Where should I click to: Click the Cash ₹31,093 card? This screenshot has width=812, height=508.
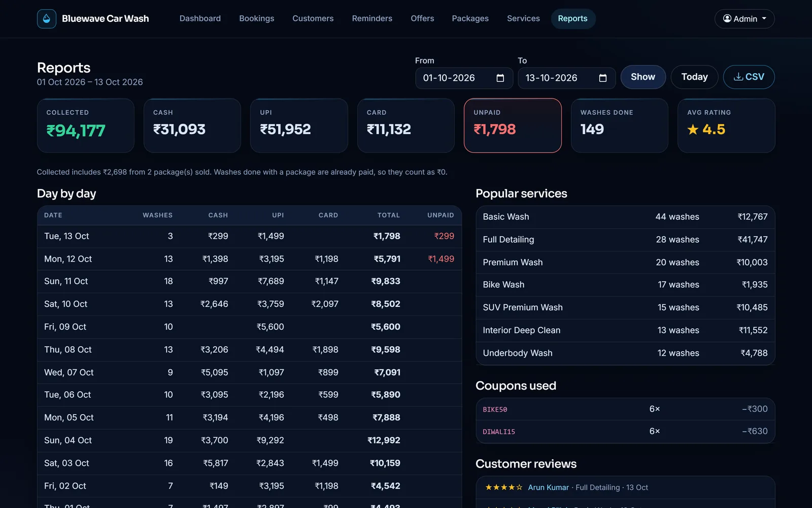[192, 125]
